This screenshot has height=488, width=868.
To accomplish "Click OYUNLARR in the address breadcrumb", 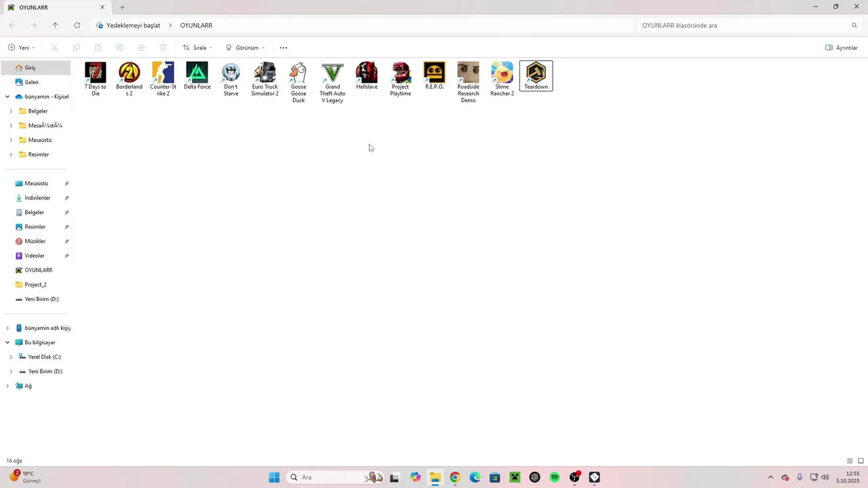I will click(x=196, y=25).
